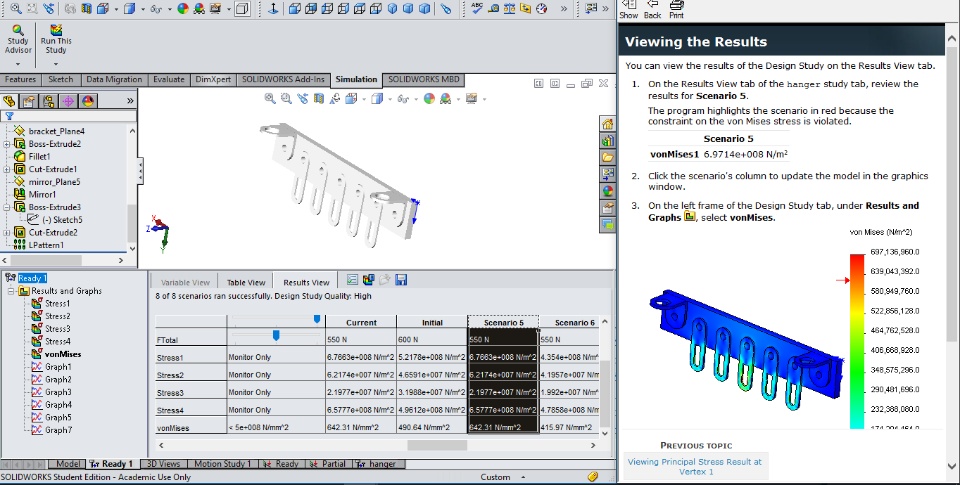Click the Spell Check ABC icon
The width and height of the screenshot is (960, 485).
pos(477,9)
